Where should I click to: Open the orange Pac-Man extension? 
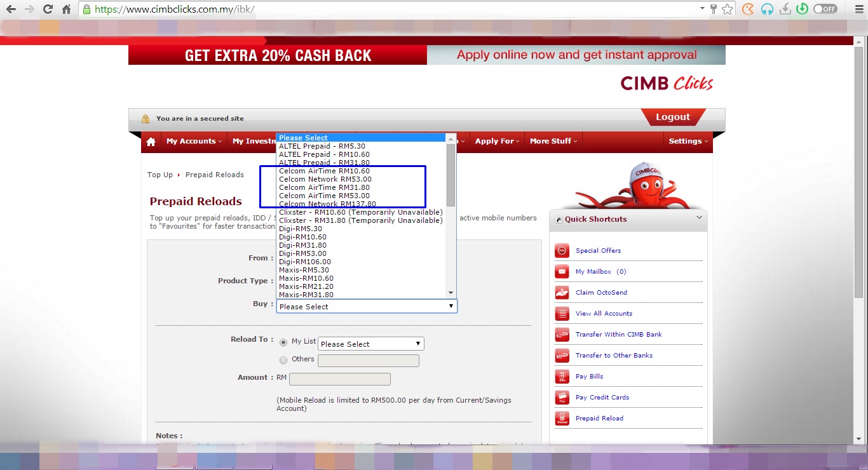749,9
